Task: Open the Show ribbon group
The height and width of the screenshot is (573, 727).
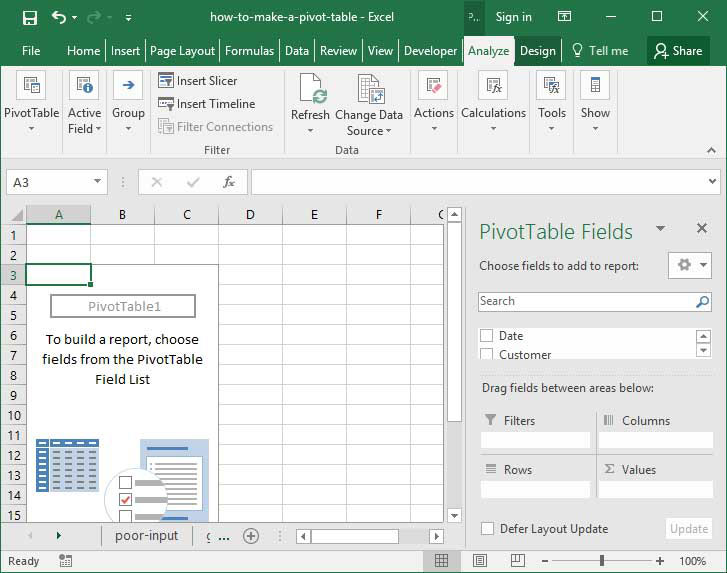Action: click(595, 103)
